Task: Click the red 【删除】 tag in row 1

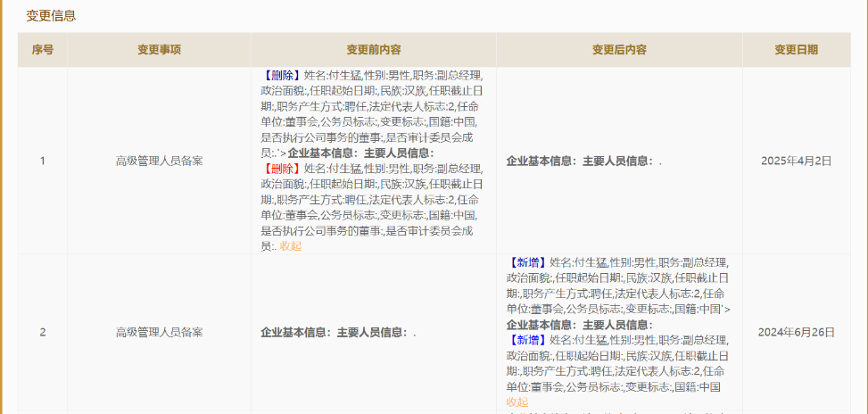Action: [282, 169]
